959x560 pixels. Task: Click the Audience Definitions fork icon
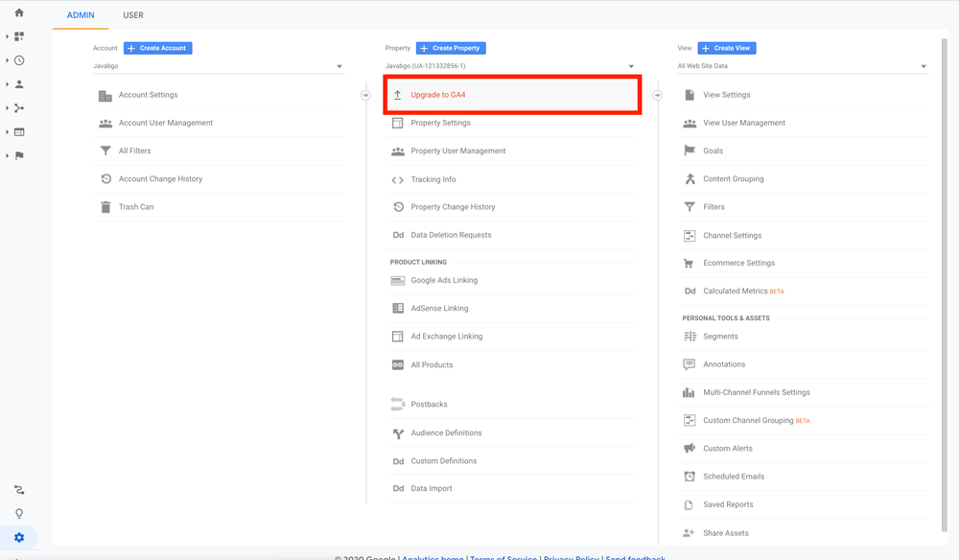398,433
